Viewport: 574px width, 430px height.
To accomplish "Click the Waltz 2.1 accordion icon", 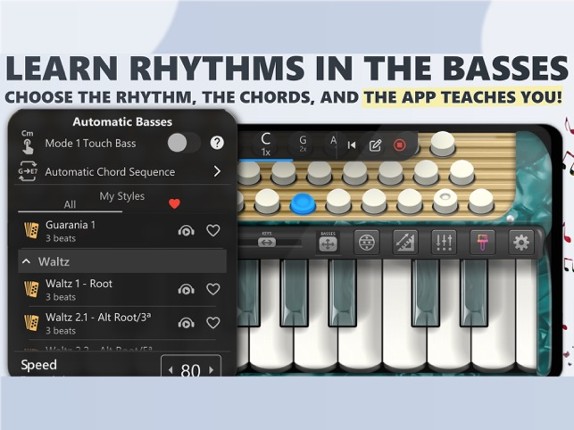I will pyautogui.click(x=31, y=323).
